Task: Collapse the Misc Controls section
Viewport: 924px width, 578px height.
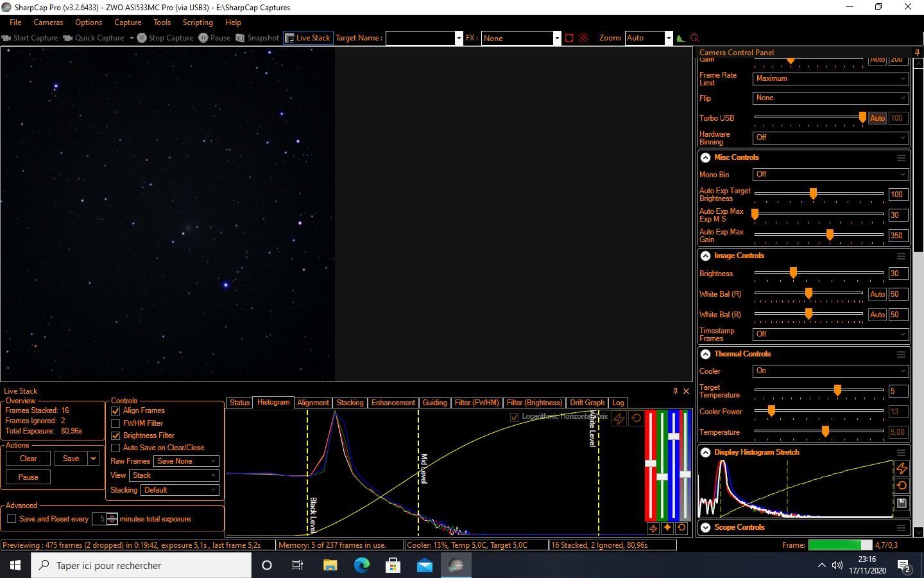Action: [705, 157]
